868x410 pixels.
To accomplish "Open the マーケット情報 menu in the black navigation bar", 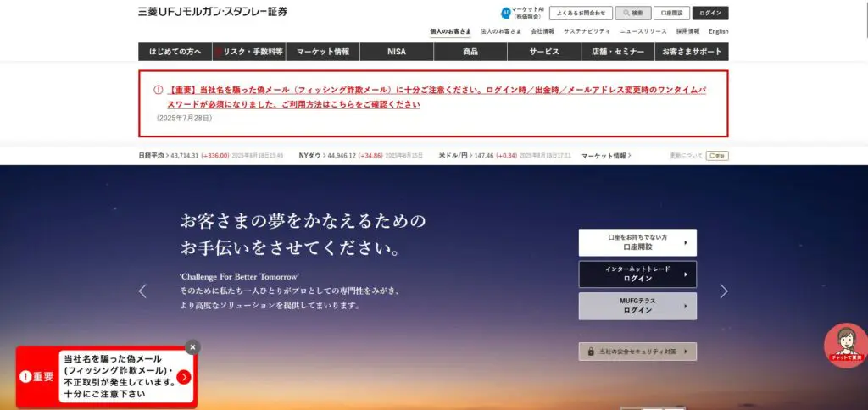I will click(323, 52).
